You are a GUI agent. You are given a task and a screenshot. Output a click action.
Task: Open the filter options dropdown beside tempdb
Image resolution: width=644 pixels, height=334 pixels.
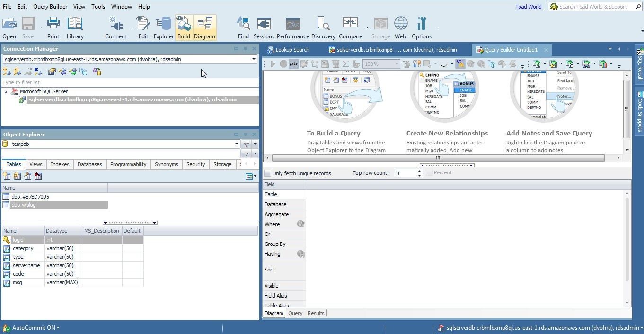(255, 144)
